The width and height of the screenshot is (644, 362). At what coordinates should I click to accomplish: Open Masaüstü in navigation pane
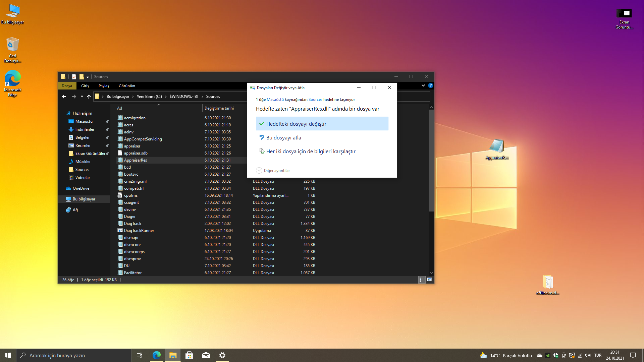tap(84, 121)
